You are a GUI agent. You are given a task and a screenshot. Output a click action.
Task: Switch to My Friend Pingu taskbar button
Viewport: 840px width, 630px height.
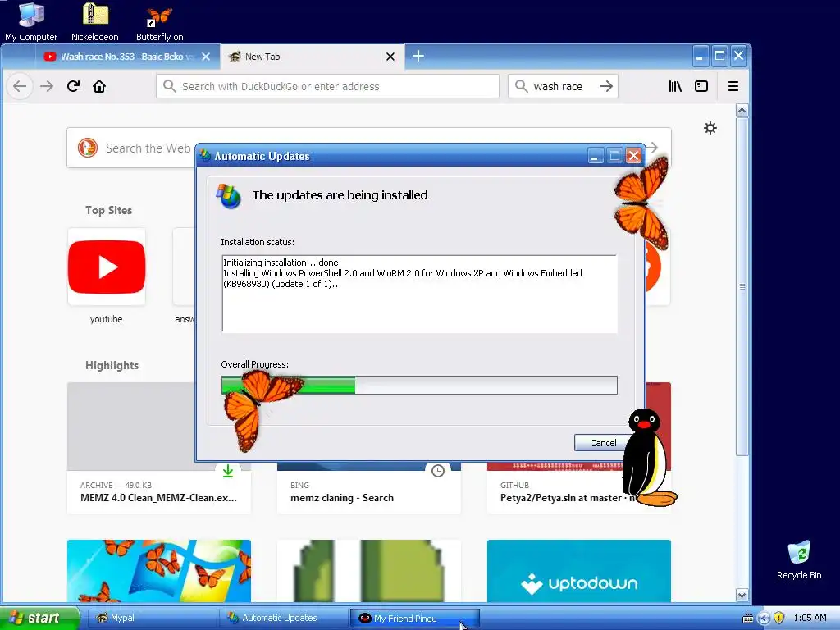tap(414, 618)
